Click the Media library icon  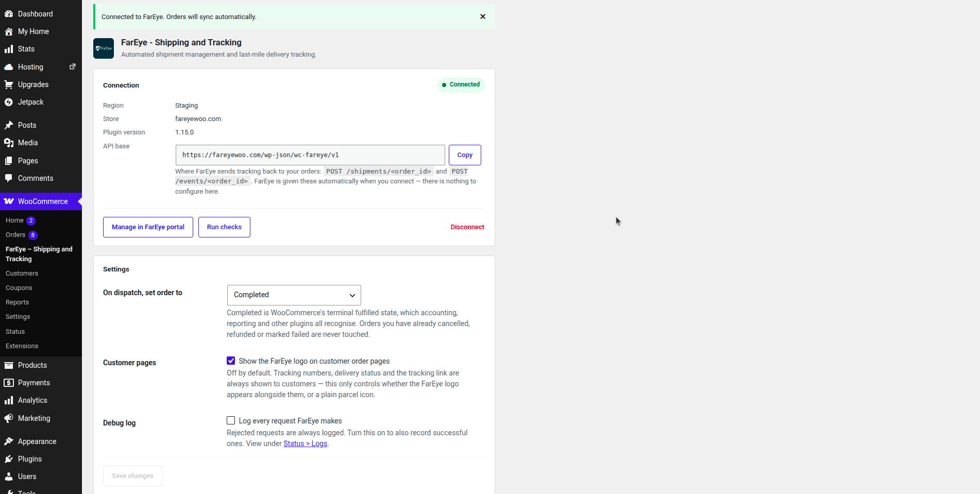(x=9, y=143)
